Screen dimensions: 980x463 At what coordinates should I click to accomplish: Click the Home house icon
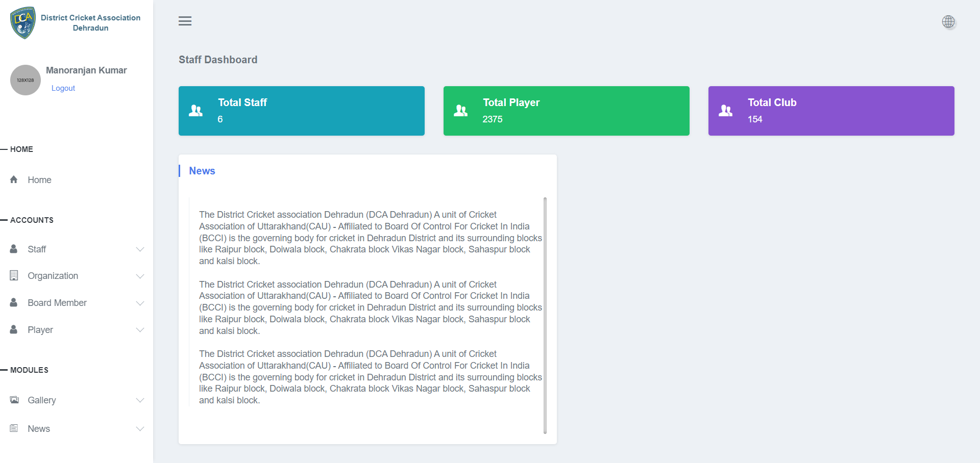point(14,179)
